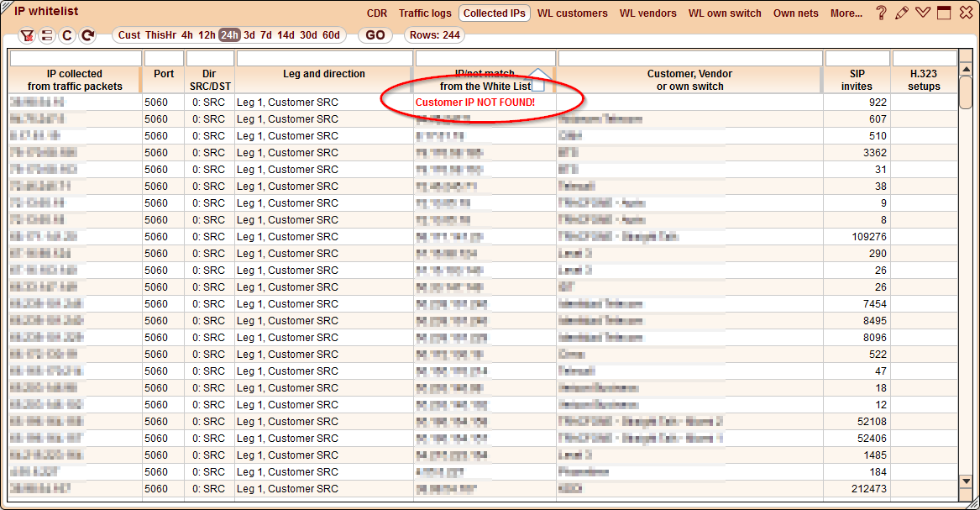Enable the 7d time range
980x510 pixels.
267,35
